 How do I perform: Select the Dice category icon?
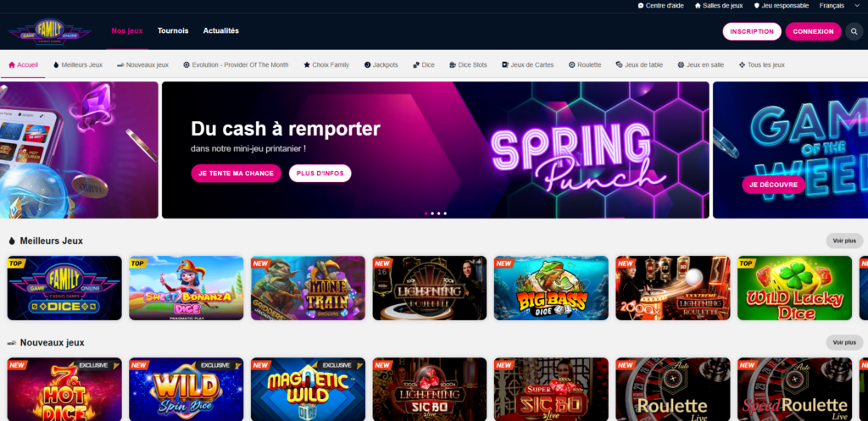[x=416, y=64]
